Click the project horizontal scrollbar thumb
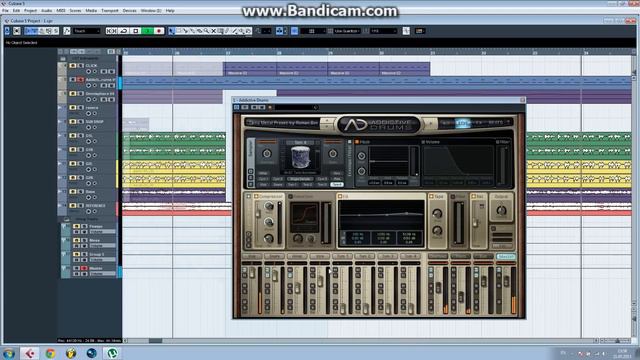Screen dimensions: 640x360 [x=155, y=340]
